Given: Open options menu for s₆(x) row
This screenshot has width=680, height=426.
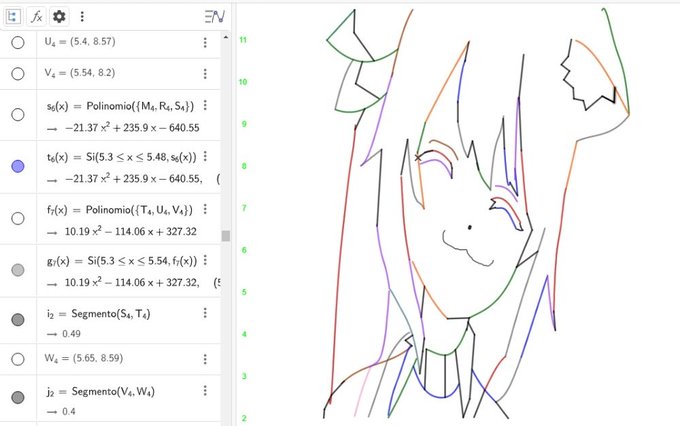Looking at the screenshot, I should 205,105.
